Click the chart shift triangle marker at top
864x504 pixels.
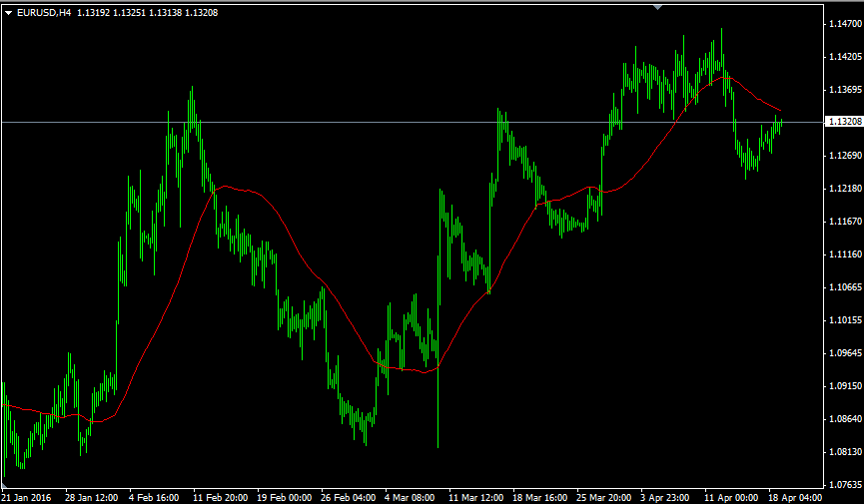[657, 7]
